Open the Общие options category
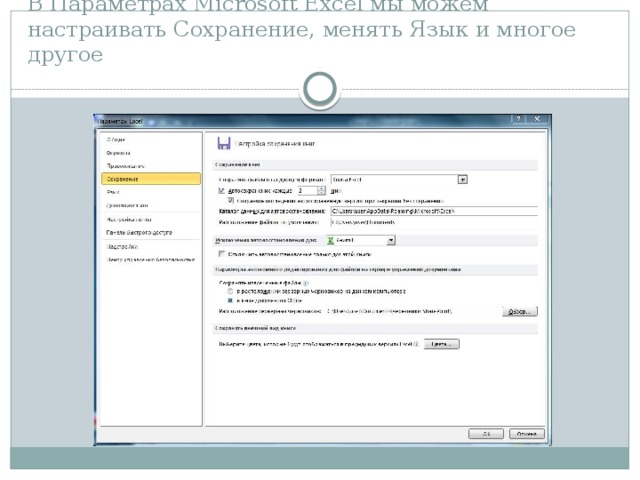Viewport: 640px width, 480px height. 116,140
